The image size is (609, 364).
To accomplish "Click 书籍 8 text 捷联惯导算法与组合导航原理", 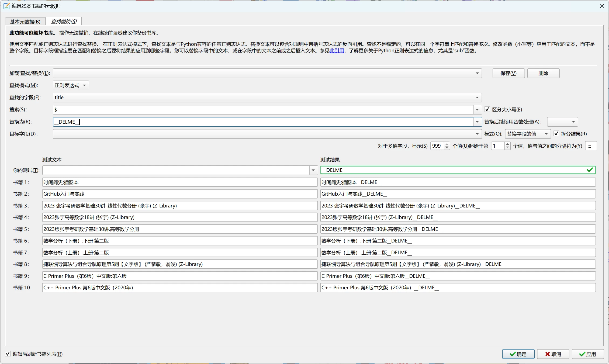I will [x=180, y=264].
